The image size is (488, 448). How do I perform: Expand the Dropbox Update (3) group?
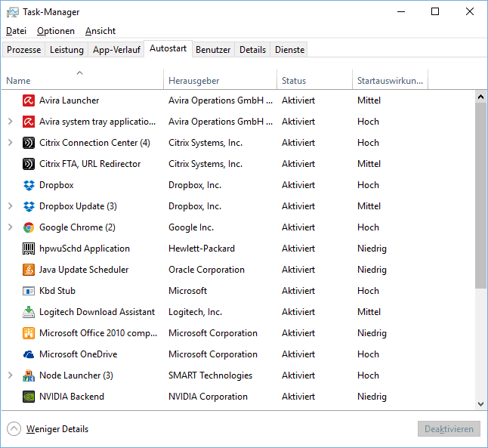click(11, 206)
